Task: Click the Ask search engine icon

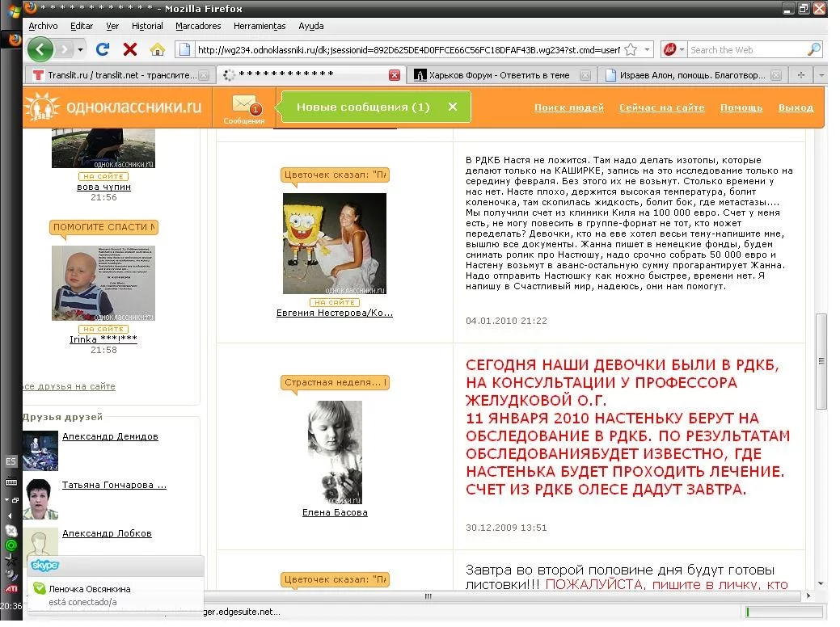Action: 669,50
